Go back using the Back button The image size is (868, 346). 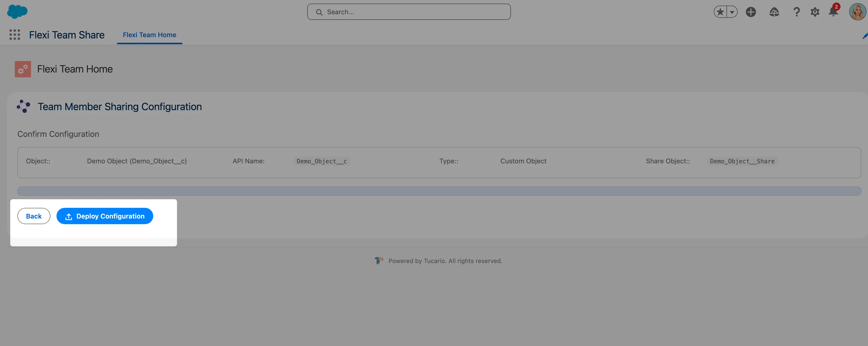tap(34, 216)
